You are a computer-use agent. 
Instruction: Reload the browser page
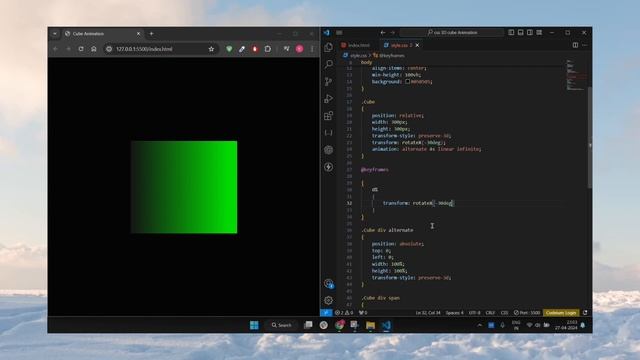(x=81, y=49)
